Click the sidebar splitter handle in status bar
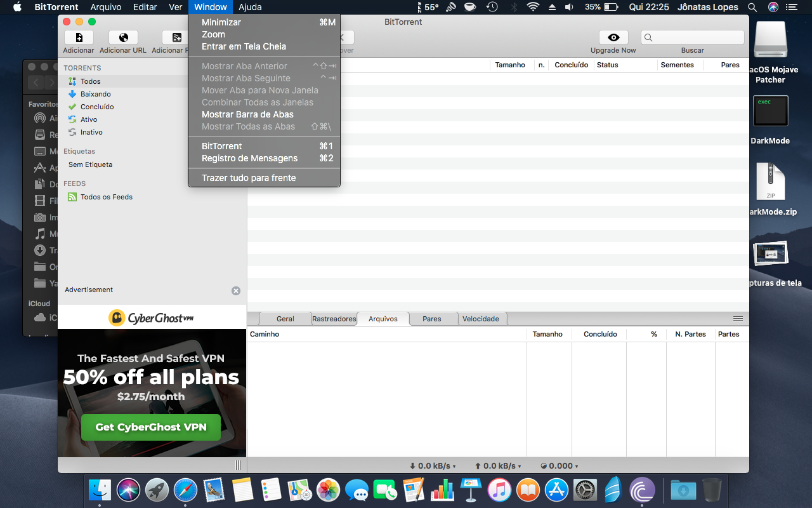Viewport: 812px width, 508px height. coord(238,465)
